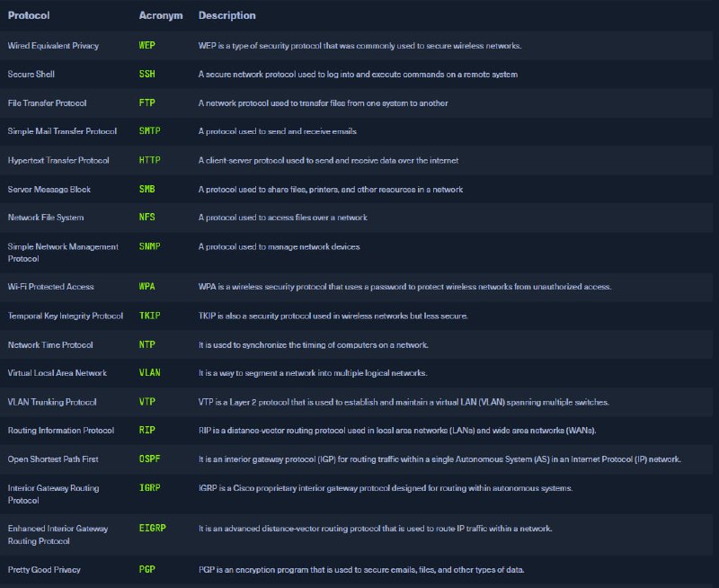Click the Description column header
Image resolution: width=719 pixels, height=588 pixels.
[227, 15]
